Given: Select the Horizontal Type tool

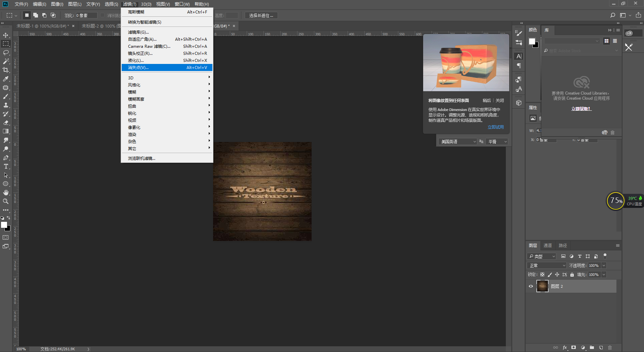Looking at the screenshot, I should [6, 166].
